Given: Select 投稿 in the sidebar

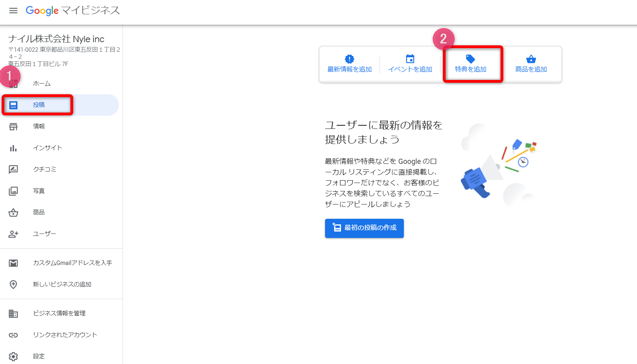Looking at the screenshot, I should point(60,105).
